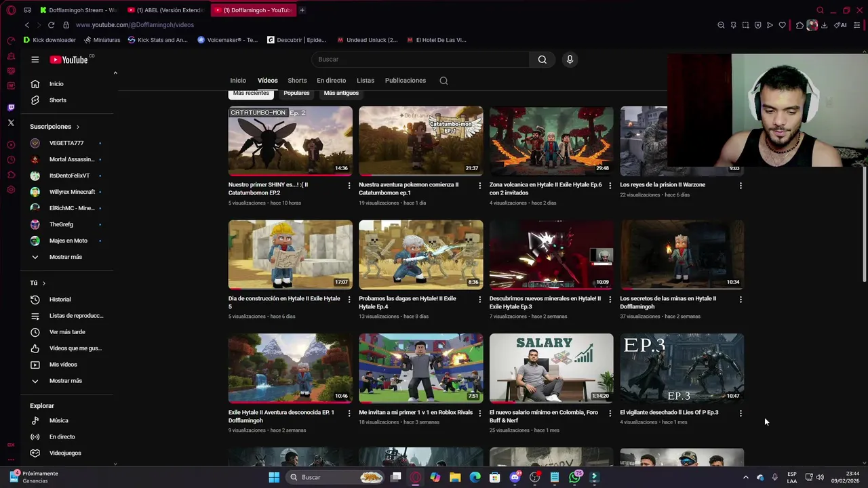The width and height of the screenshot is (868, 488).
Task: Open File Explorer from the taskbar
Action: [x=455, y=477]
